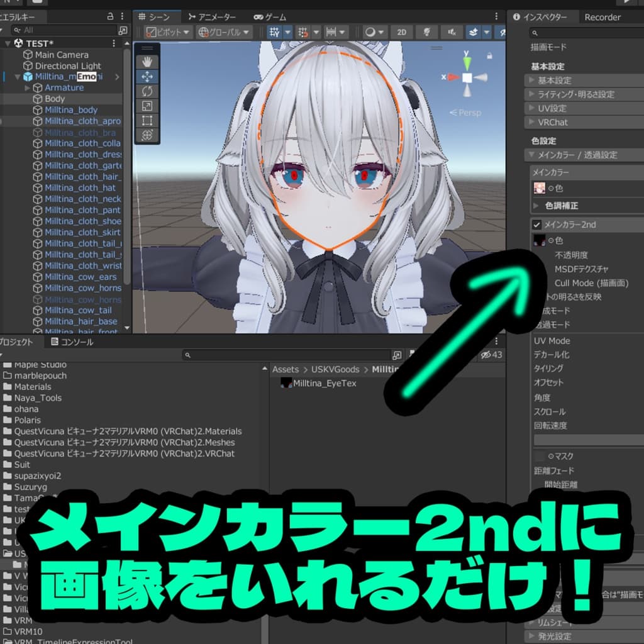Click the Inspector property search field
This screenshot has width=644, height=644.
click(x=587, y=33)
